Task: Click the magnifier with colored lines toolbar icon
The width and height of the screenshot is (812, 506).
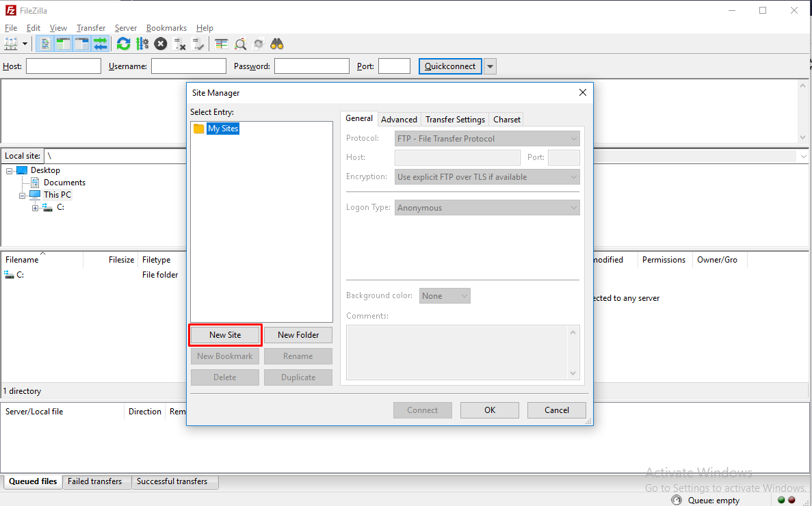Action: (240, 44)
